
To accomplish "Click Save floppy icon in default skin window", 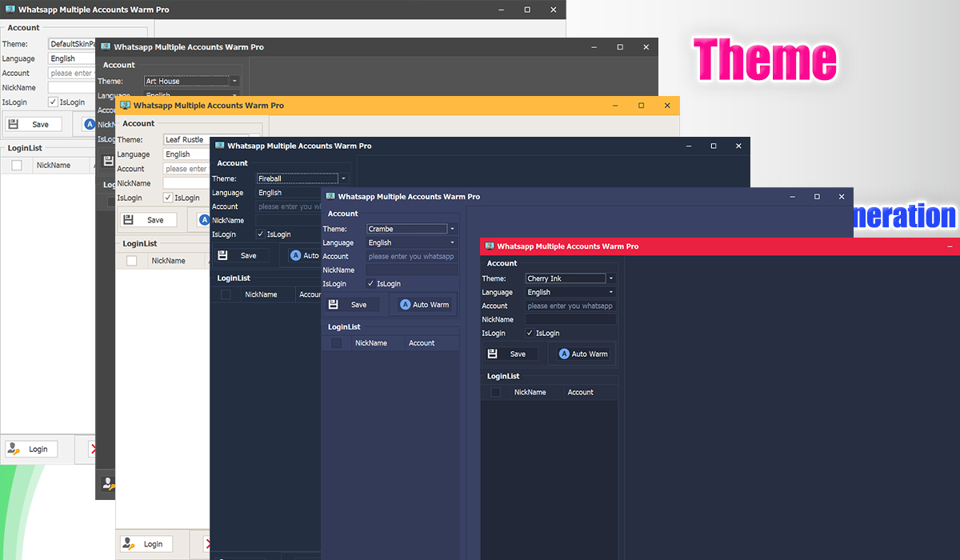I will point(14,124).
